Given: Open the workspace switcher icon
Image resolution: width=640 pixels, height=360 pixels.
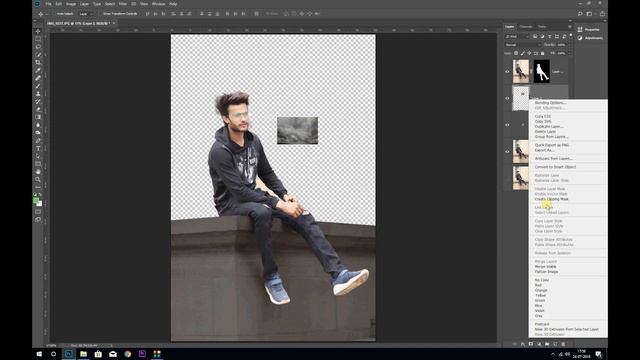Looking at the screenshot, I should coord(589,14).
